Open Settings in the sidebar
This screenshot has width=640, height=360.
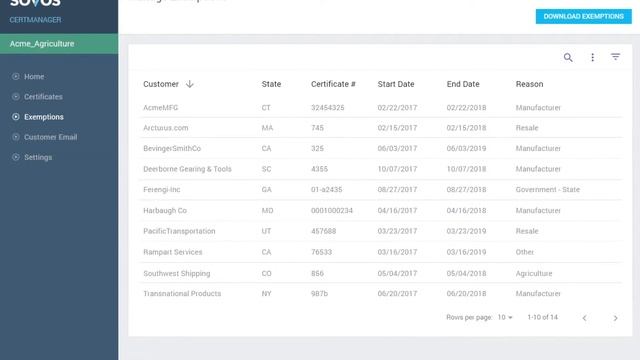click(x=38, y=157)
